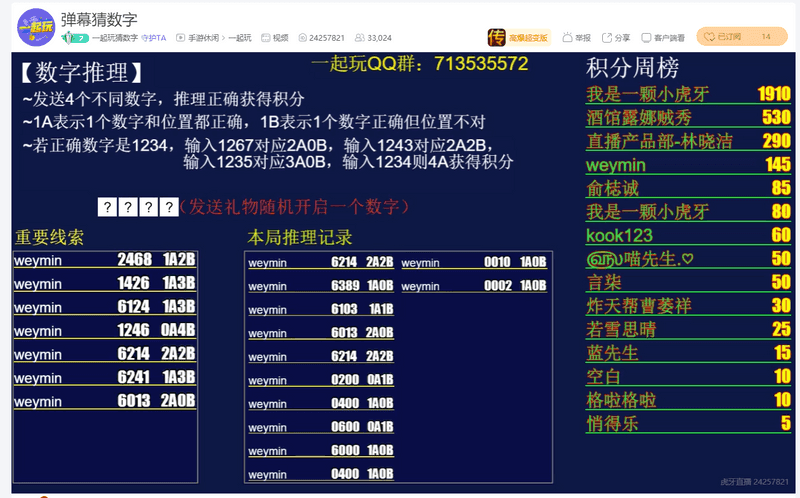Screen dimensions: 800x498
Task: Click the stream title 弹幕猜数字
Action: click(99, 18)
